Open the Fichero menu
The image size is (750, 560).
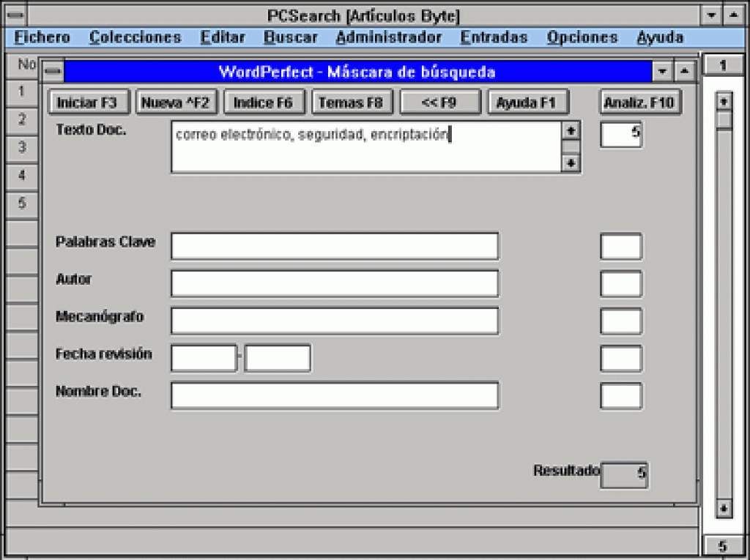pyautogui.click(x=42, y=37)
